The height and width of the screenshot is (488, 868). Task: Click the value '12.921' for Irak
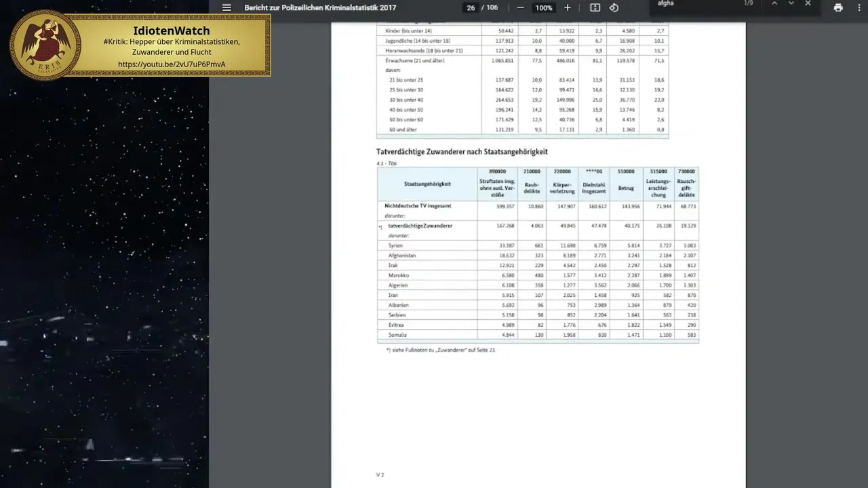(506, 265)
